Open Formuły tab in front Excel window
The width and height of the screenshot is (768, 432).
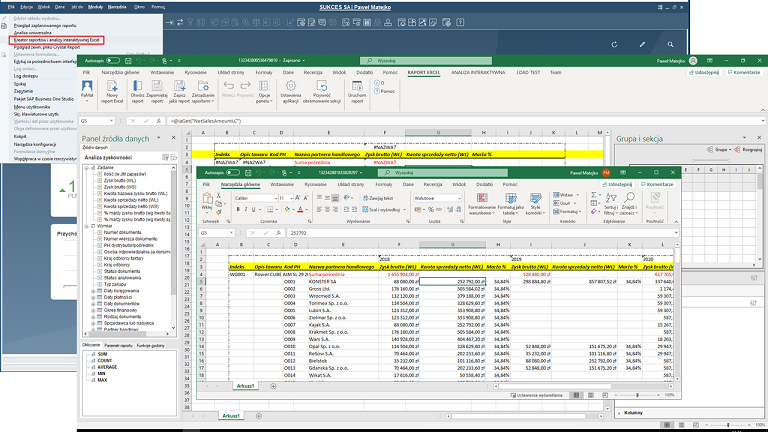[x=384, y=185]
